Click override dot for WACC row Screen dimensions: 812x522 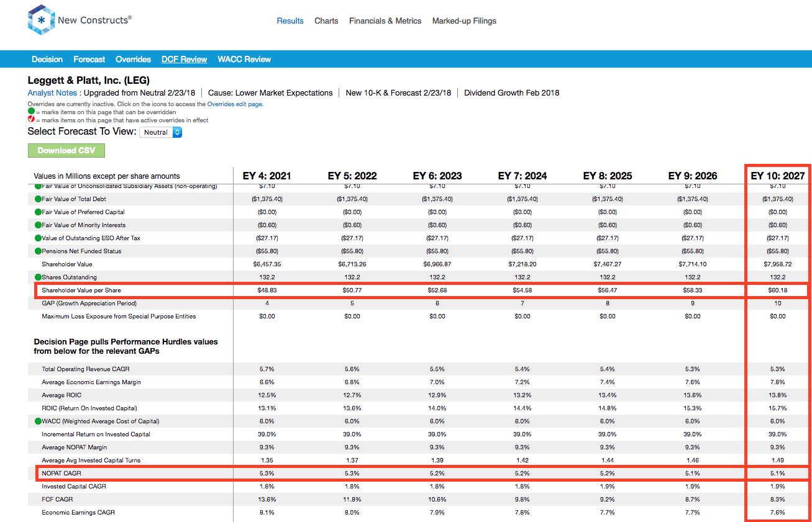(x=38, y=421)
